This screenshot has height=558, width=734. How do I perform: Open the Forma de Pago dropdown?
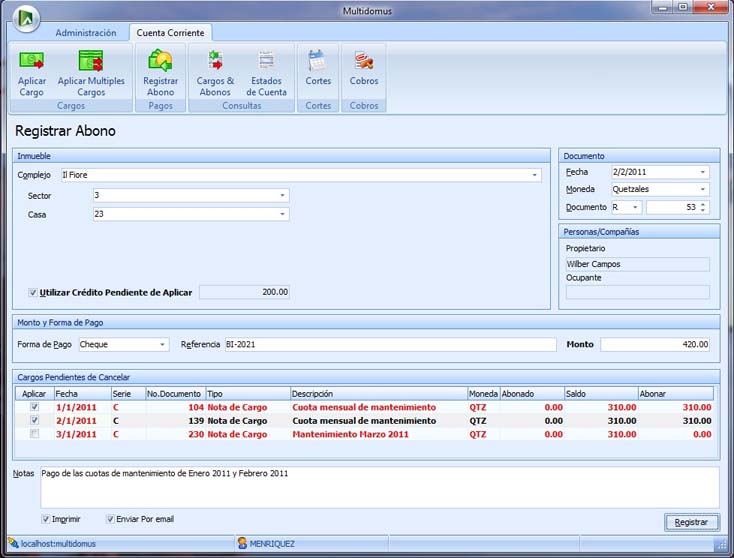click(163, 345)
